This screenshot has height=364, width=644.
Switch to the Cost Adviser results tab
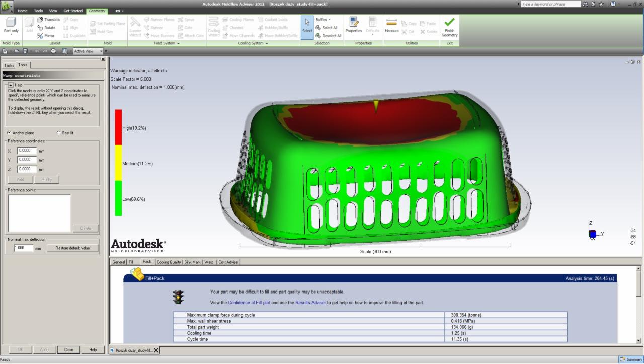(x=228, y=262)
